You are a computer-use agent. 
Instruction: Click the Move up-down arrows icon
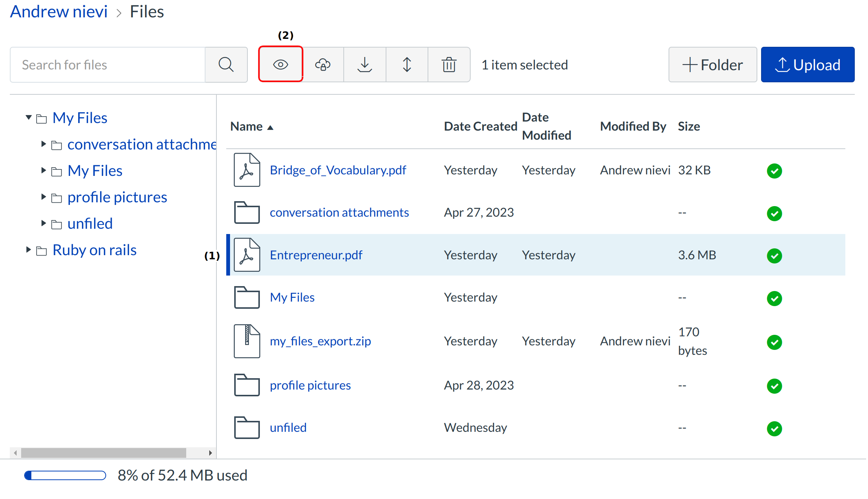(407, 65)
